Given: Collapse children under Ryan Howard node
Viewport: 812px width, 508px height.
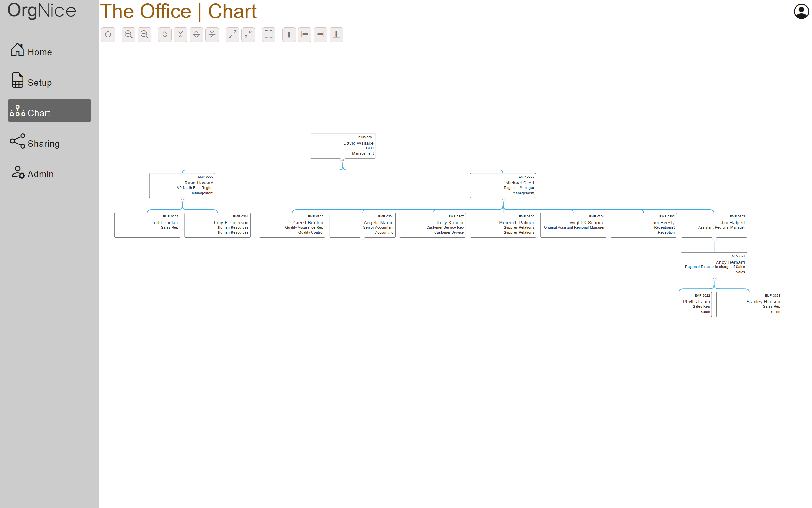Looking at the screenshot, I should tap(182, 200).
